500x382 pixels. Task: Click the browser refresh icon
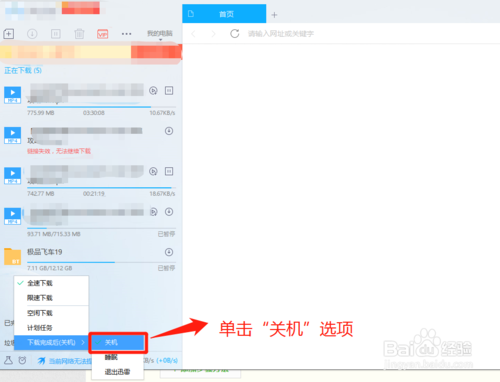[x=235, y=34]
